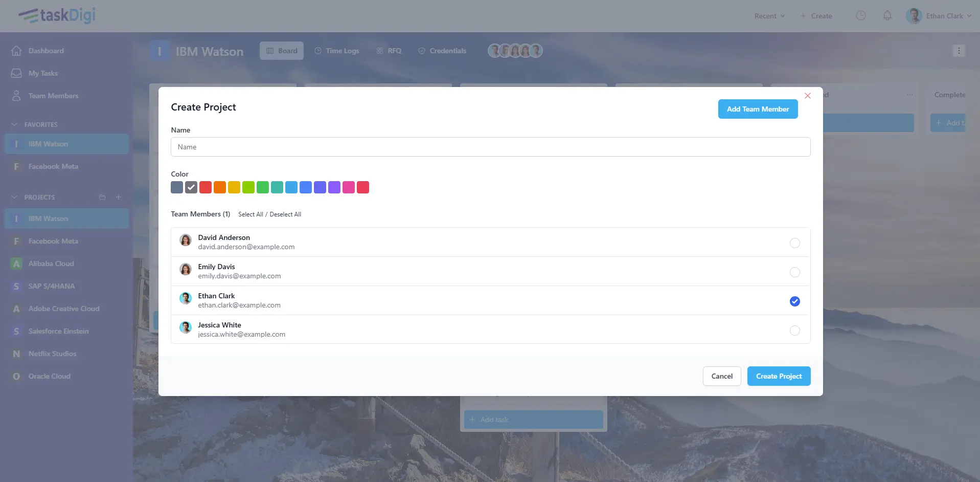
Task: Collapse the Favorites section
Action: 14,124
